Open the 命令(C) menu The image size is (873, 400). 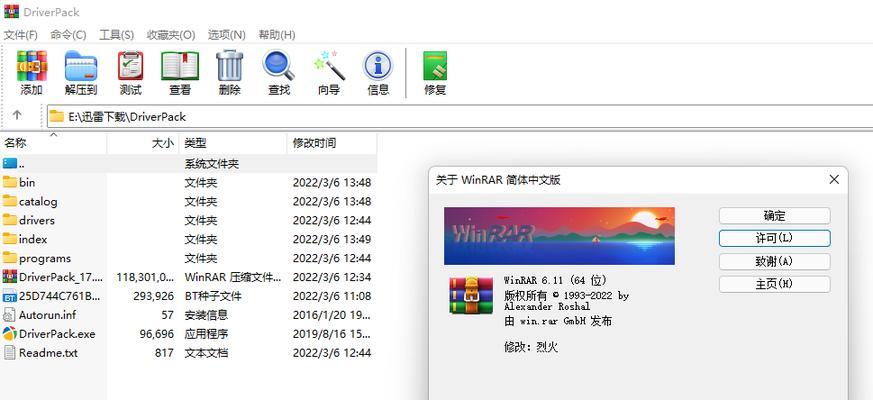pyautogui.click(x=68, y=35)
